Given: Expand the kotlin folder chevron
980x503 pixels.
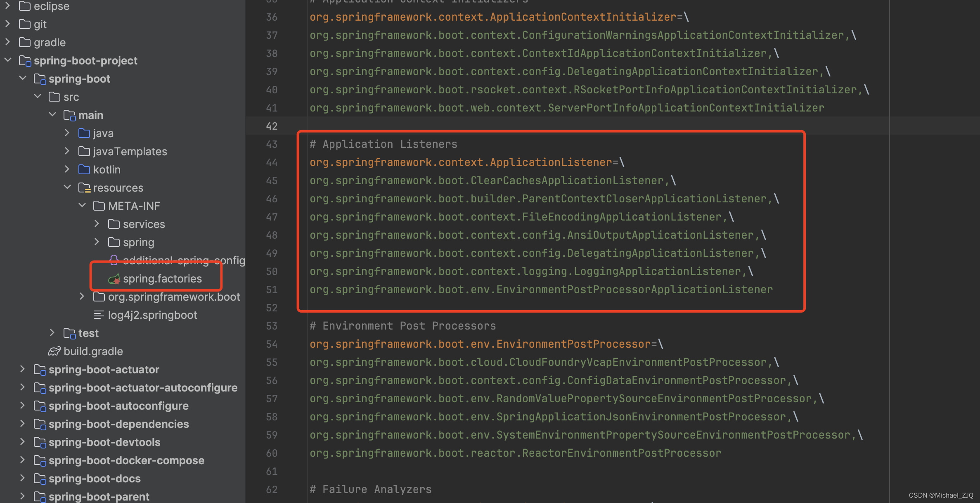Looking at the screenshot, I should pos(67,169).
